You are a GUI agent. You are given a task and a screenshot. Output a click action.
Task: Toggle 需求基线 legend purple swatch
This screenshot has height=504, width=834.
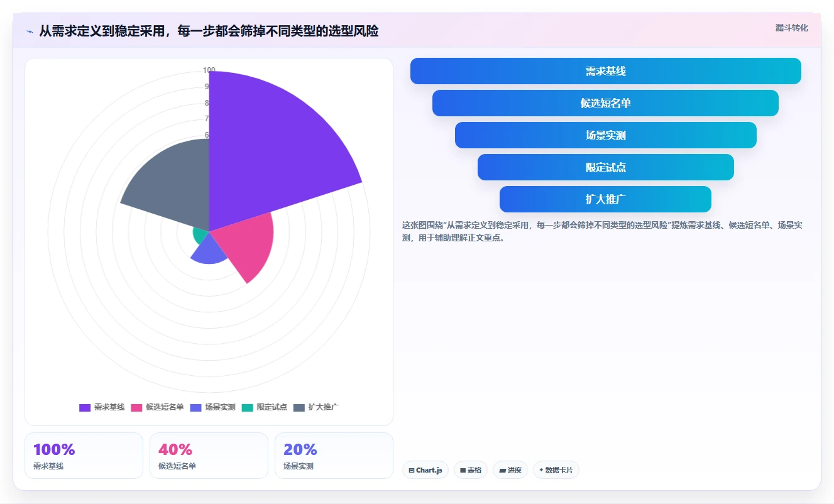pyautogui.click(x=85, y=407)
